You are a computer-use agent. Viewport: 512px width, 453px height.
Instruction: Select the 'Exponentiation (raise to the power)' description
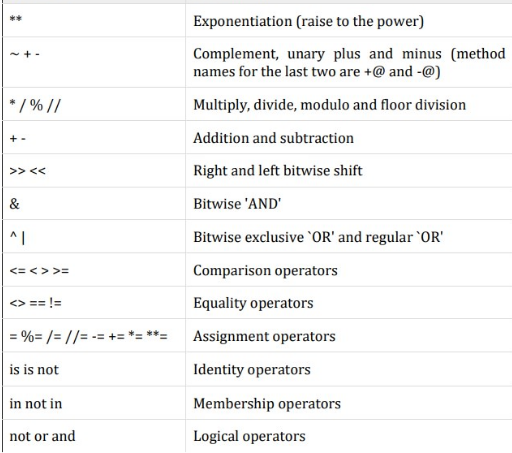tap(308, 21)
